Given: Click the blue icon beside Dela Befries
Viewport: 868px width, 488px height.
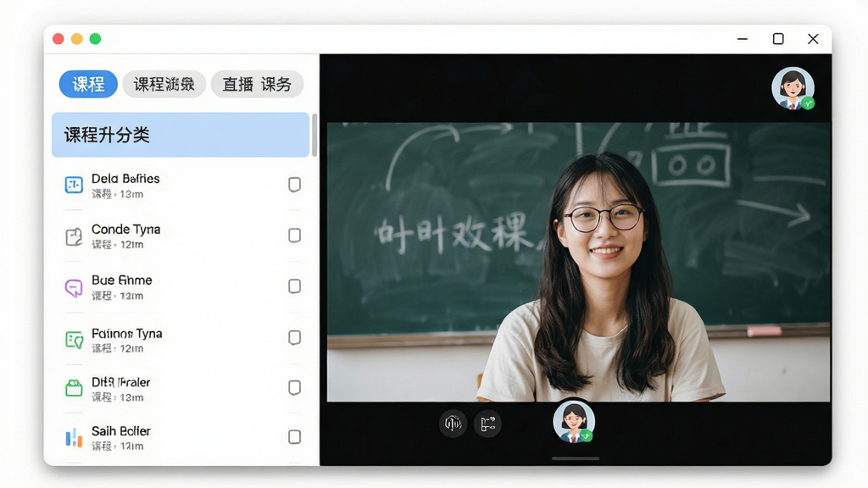Looking at the screenshot, I should click(x=74, y=185).
